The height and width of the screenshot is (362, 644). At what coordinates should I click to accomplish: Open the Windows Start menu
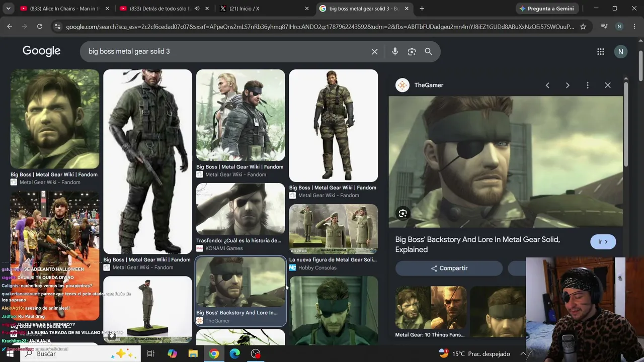coord(10,354)
